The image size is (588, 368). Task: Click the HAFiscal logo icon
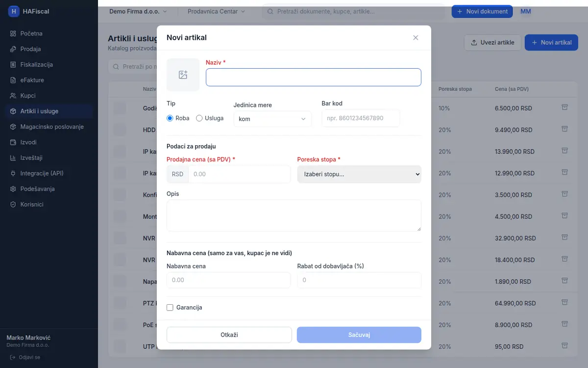pyautogui.click(x=14, y=11)
